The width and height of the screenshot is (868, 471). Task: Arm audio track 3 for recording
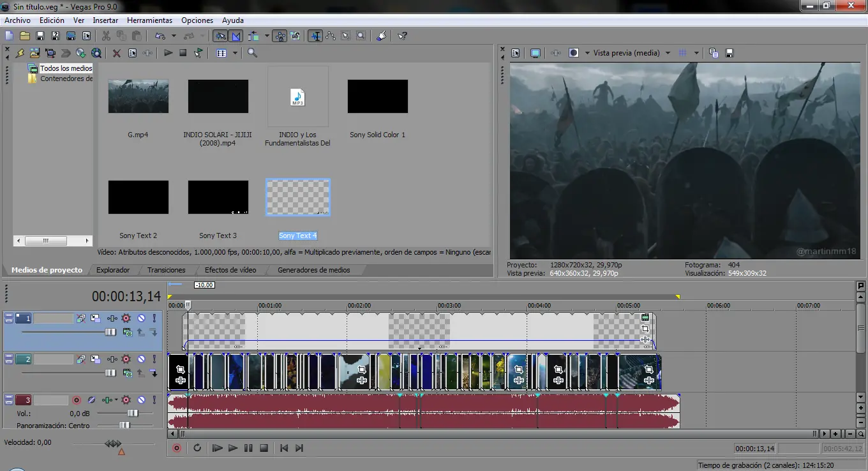pos(77,400)
